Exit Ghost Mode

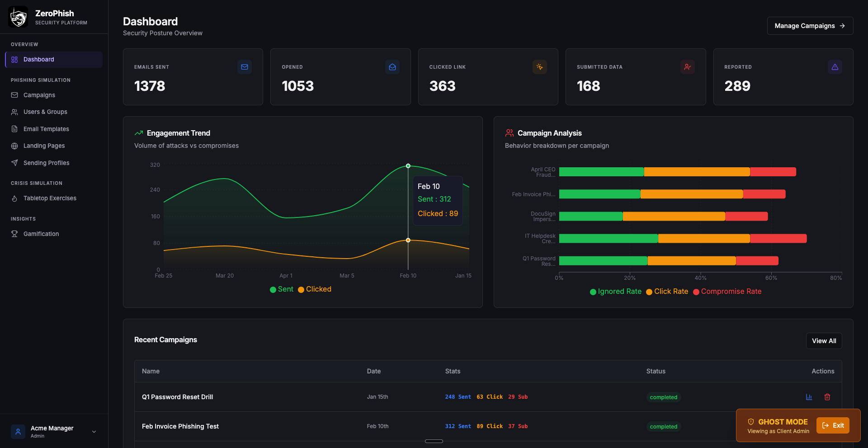tap(833, 425)
